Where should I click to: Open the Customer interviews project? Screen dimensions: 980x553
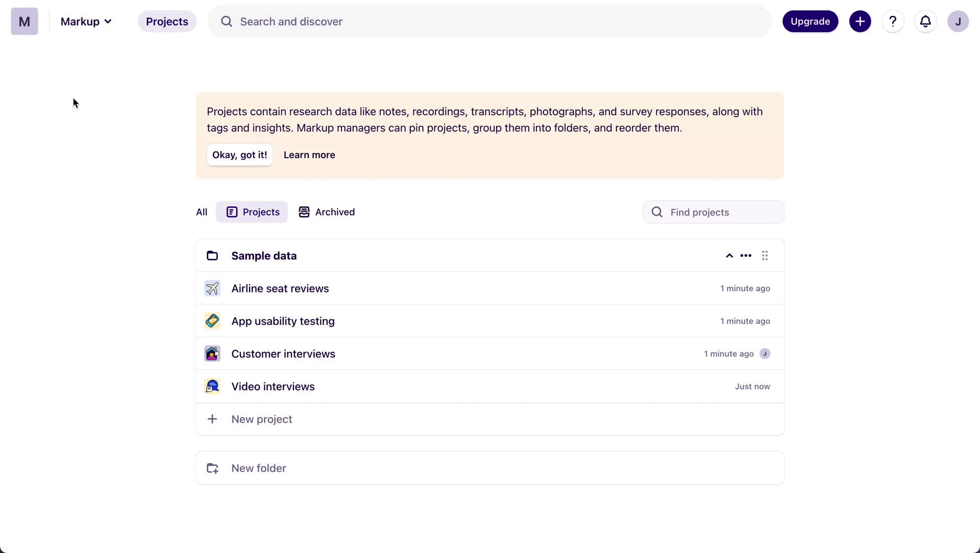283,354
